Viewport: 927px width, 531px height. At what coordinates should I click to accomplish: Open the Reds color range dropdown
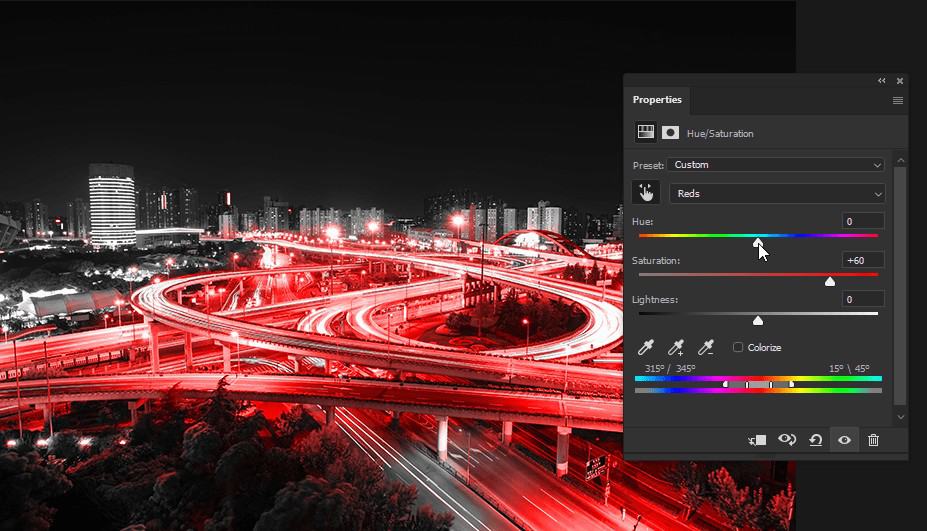[x=777, y=193]
